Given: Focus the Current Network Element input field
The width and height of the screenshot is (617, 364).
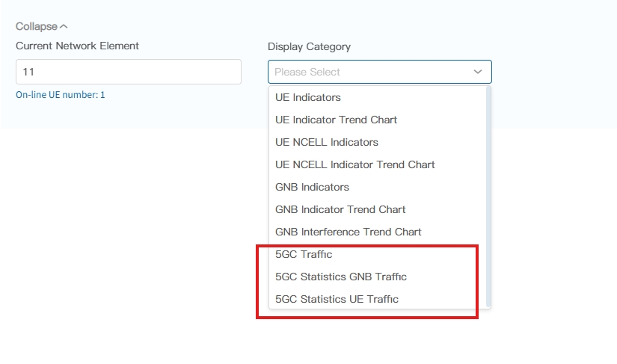Looking at the screenshot, I should (x=128, y=72).
